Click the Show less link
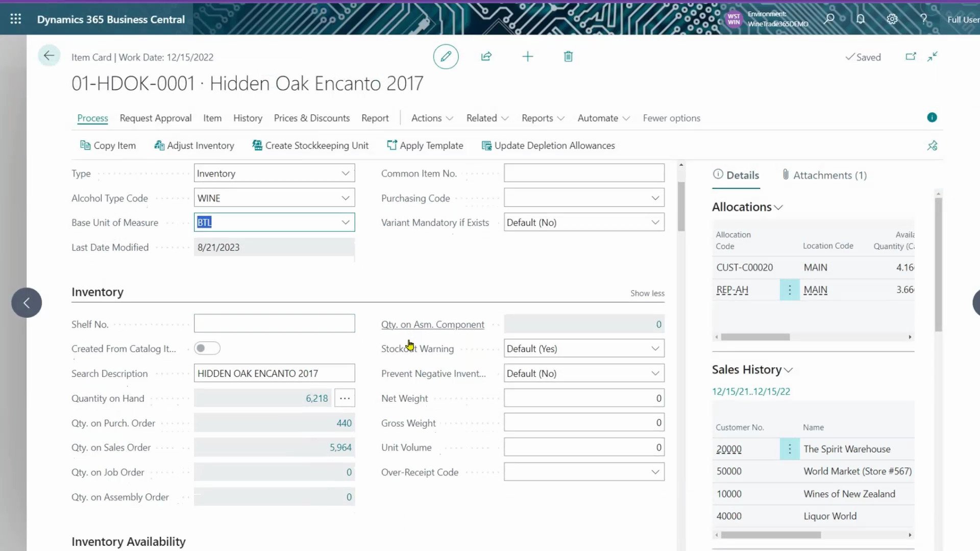 [647, 293]
